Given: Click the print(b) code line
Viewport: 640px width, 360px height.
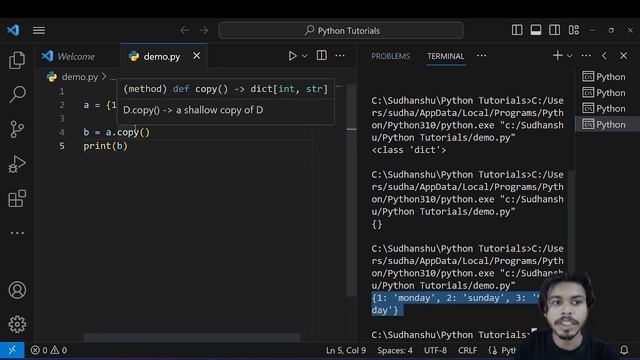Looking at the screenshot, I should tap(105, 146).
